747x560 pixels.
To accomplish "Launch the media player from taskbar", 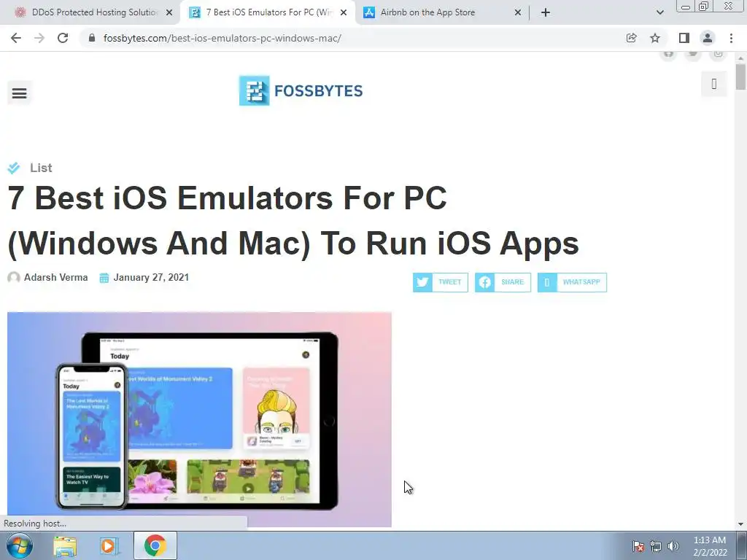I will click(108, 545).
